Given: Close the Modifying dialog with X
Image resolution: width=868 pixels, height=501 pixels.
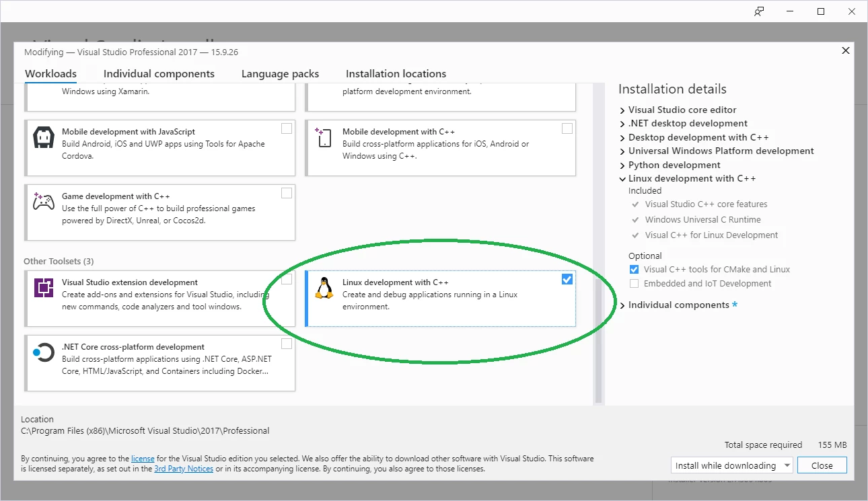Looking at the screenshot, I should 846,50.
